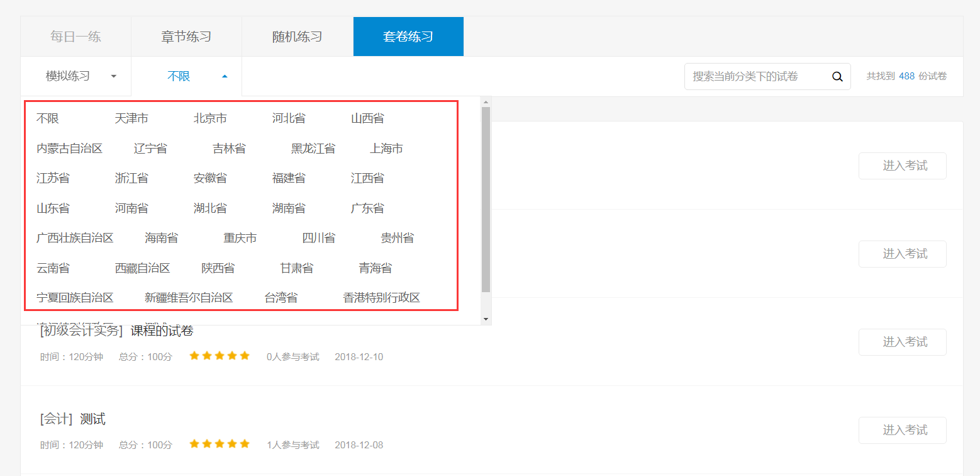Viewport: 980px width, 476px height.
Task: Open the 随机练习 tab
Action: coord(297,37)
